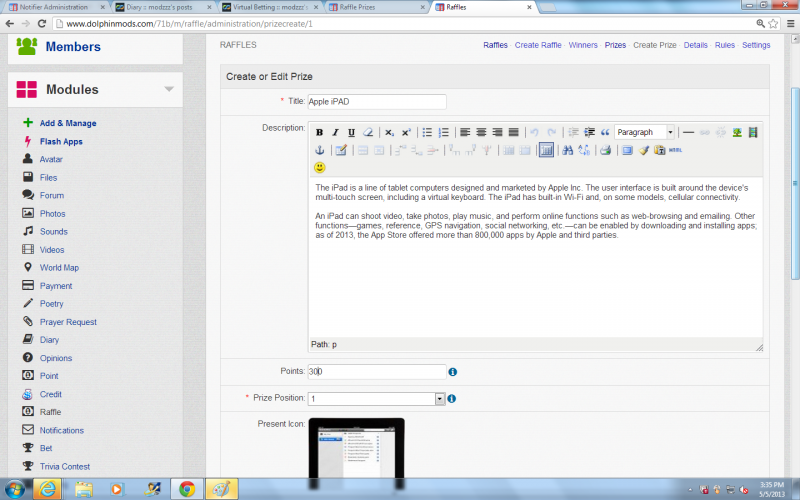800x500 pixels.
Task: Open the HTML source editor
Action: (676, 150)
